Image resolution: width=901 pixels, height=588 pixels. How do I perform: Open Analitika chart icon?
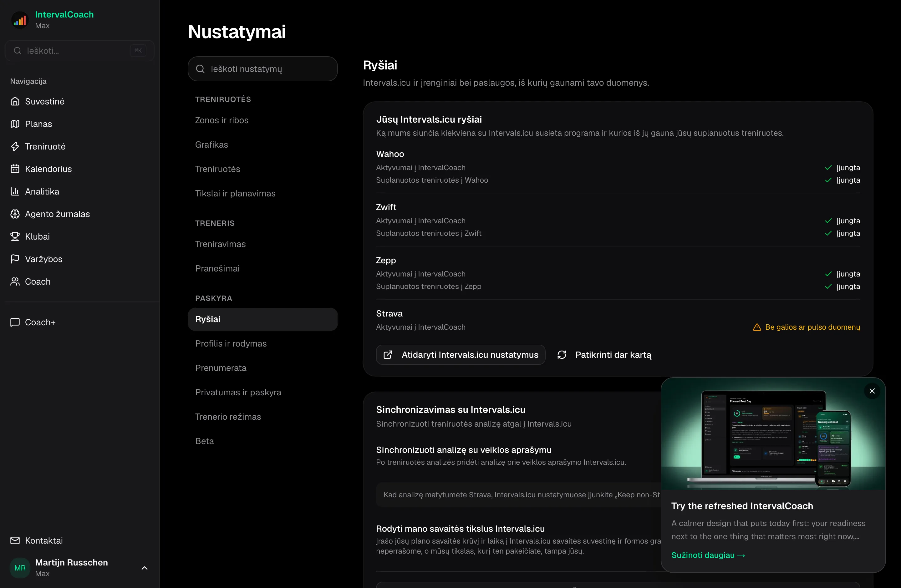(x=15, y=191)
